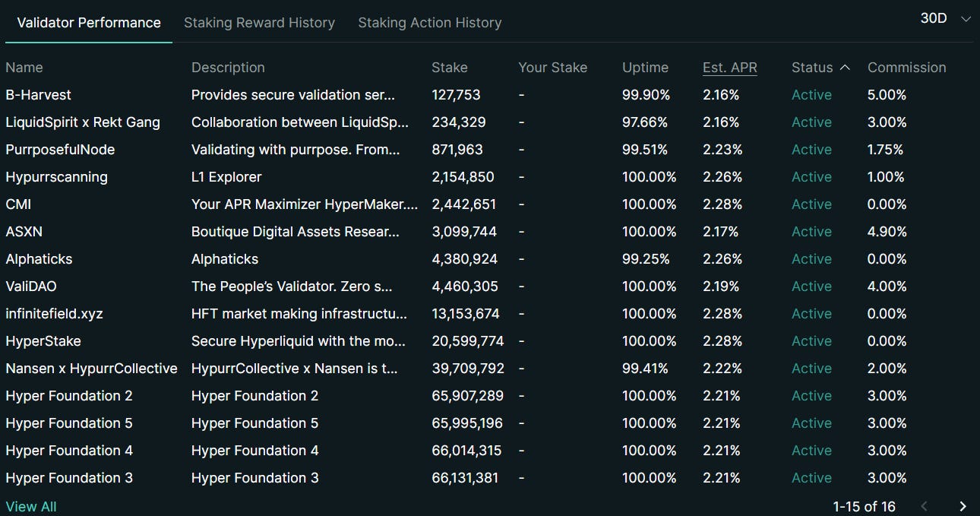Click 'Your APR Maximizer HyperMaker' description

pyautogui.click(x=305, y=204)
